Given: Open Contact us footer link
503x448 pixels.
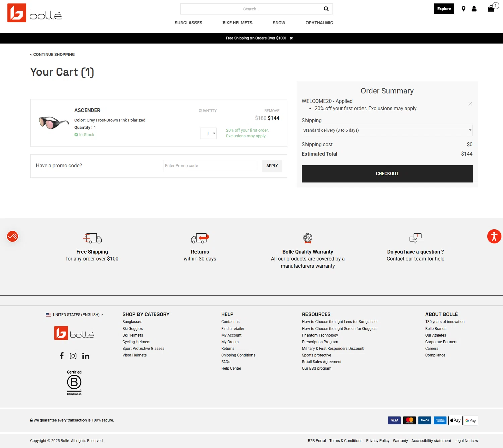Looking at the screenshot, I should [230, 322].
